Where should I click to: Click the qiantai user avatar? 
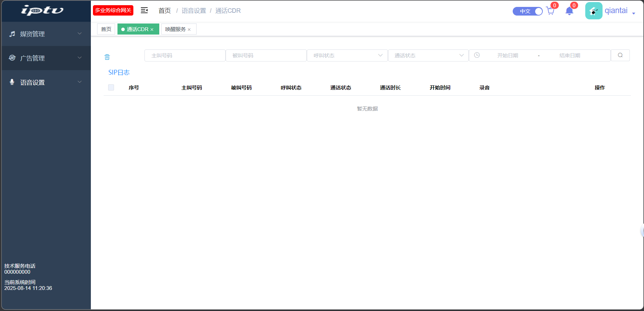pos(594,11)
